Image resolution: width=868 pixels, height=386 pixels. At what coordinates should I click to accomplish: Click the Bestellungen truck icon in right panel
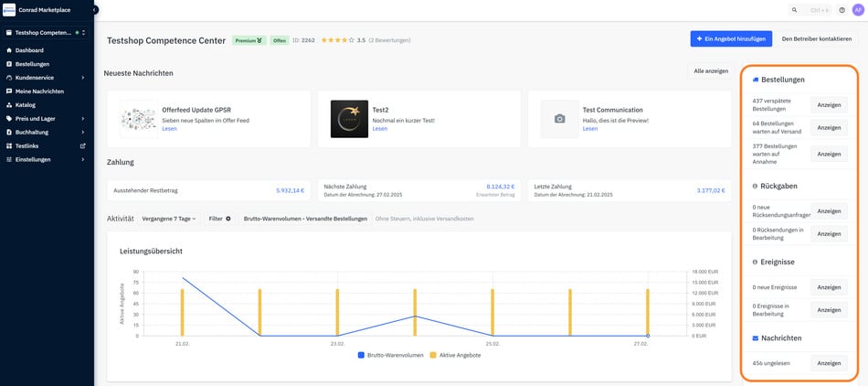756,80
